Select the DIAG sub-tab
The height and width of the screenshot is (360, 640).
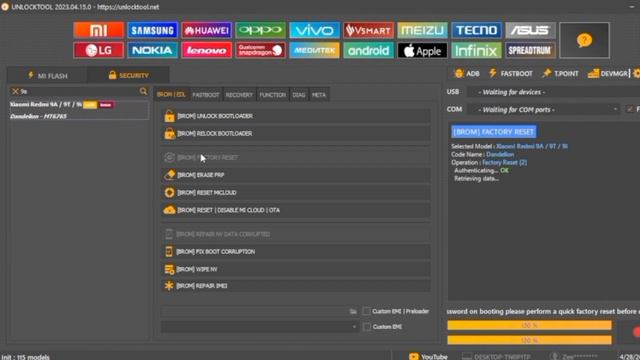pos(299,95)
